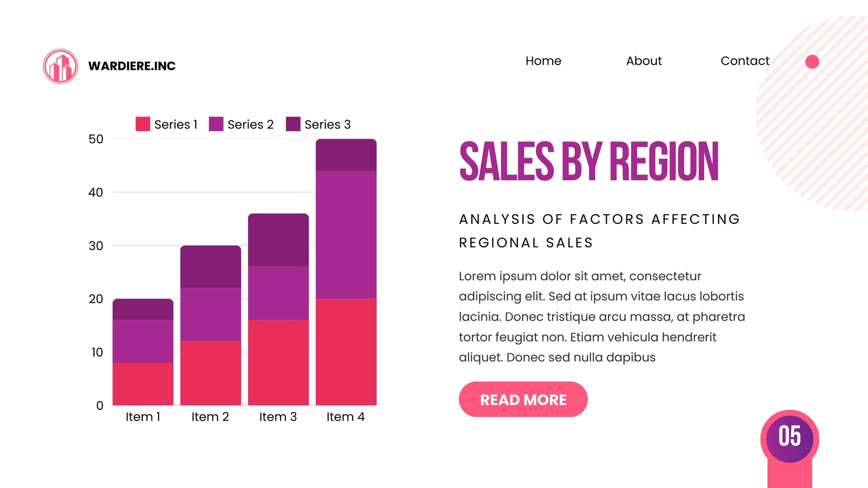The width and height of the screenshot is (868, 488).
Task: Select the Series 3 dark purple legend swatch
Action: pyautogui.click(x=293, y=124)
